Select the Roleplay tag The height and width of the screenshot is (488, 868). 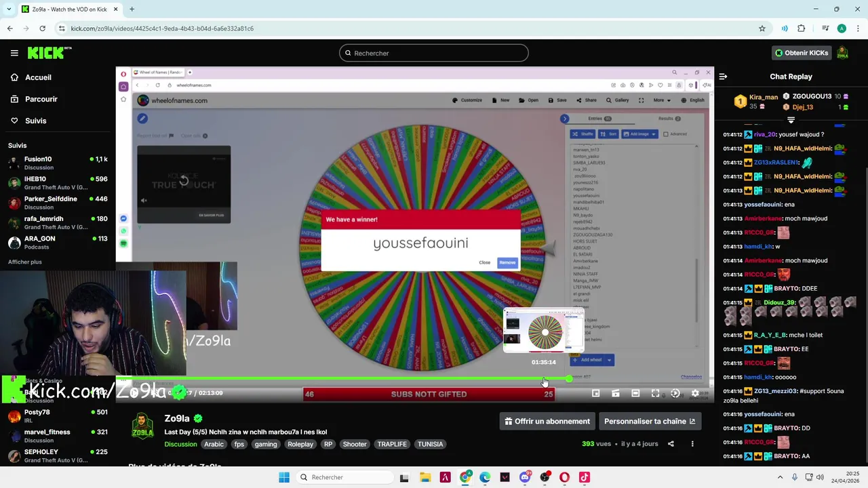[300, 444]
